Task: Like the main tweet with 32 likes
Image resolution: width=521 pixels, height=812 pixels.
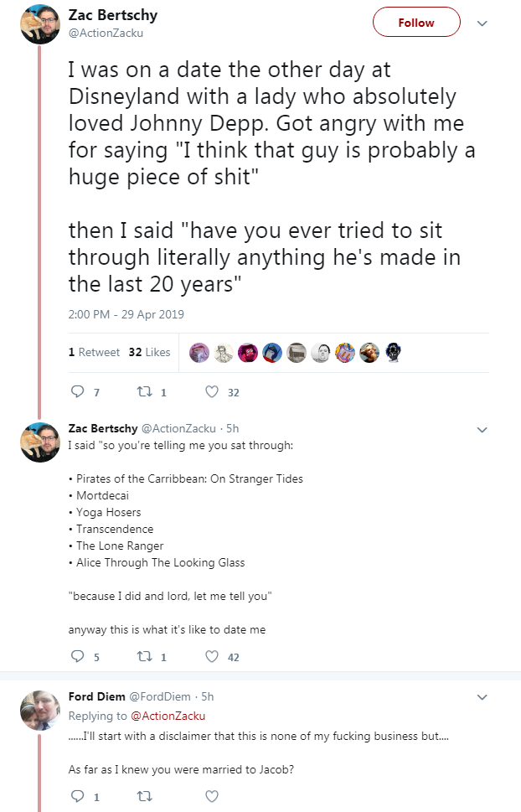Action: [x=212, y=392]
